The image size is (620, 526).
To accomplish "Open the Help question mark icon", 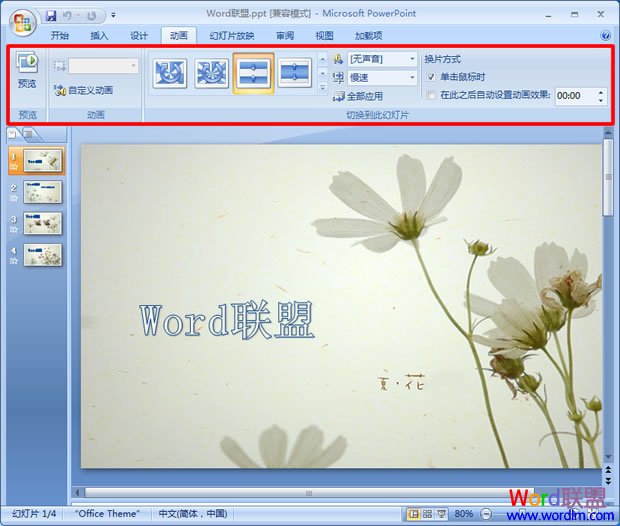I will [606, 35].
